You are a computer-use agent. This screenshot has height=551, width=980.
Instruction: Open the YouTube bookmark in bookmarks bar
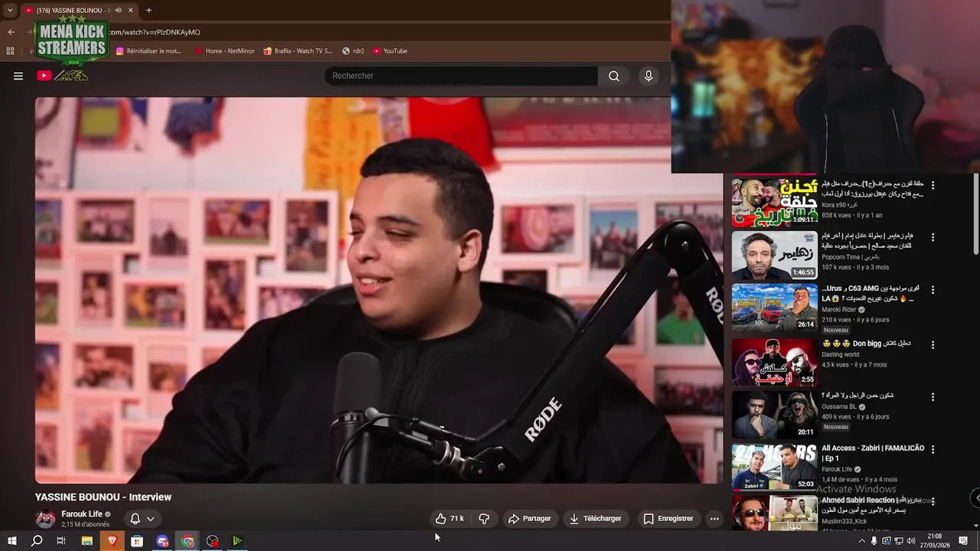(x=390, y=51)
